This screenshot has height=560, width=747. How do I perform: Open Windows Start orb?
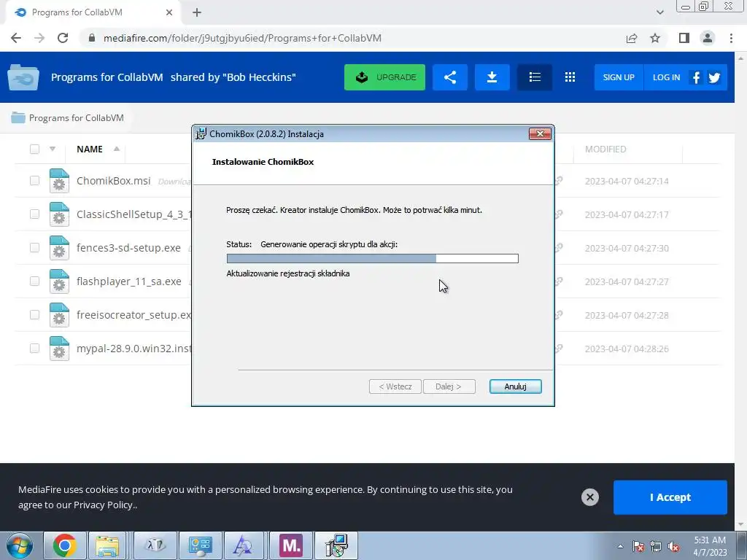pyautogui.click(x=20, y=545)
